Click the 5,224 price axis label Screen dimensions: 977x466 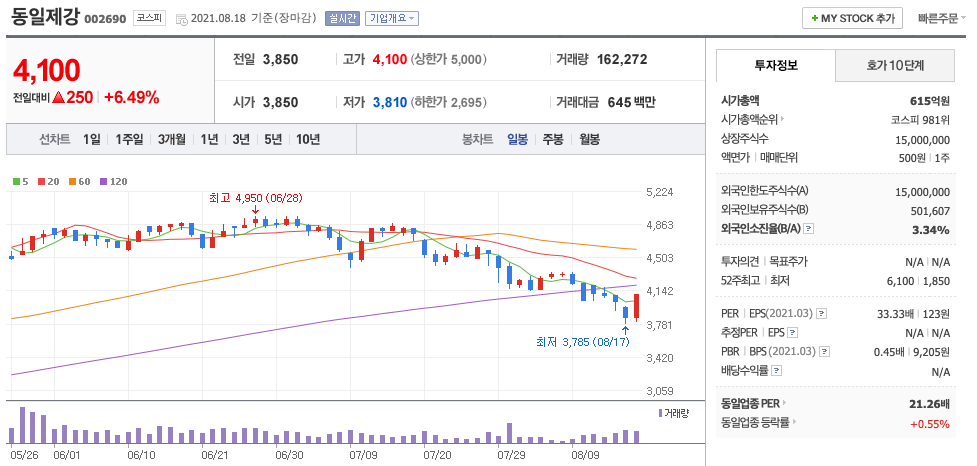(661, 191)
